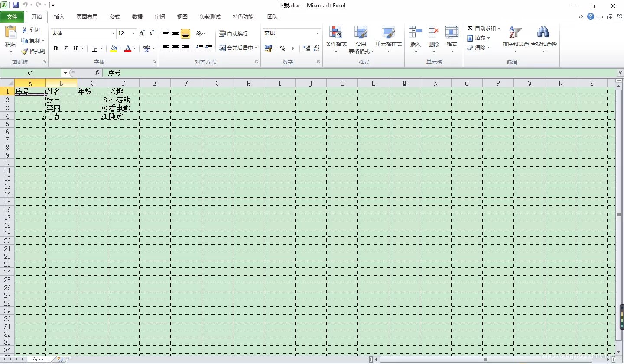Switch to the Page Layout (页面布局) tab
This screenshot has height=364, width=624.
pos(87,17)
